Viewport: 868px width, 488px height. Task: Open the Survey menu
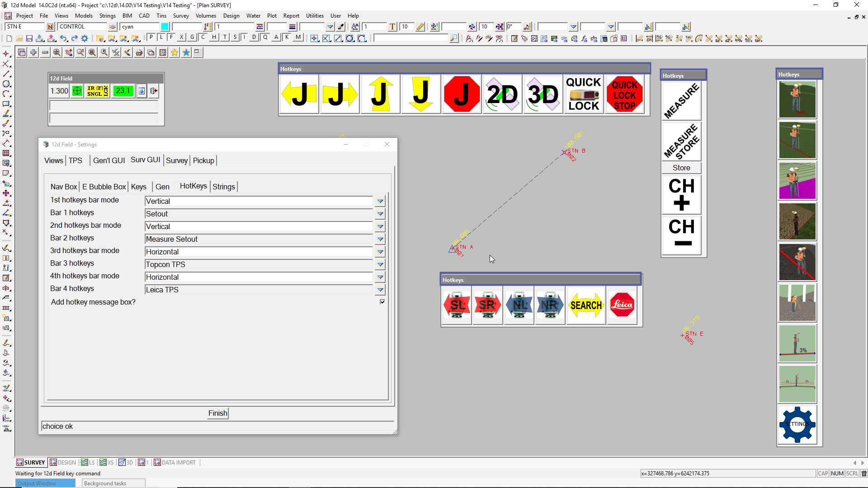pos(181,15)
